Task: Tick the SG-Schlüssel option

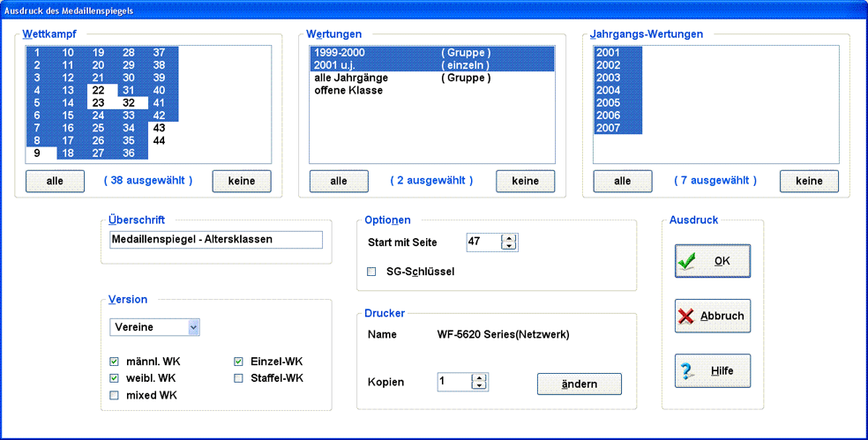Action: (371, 272)
